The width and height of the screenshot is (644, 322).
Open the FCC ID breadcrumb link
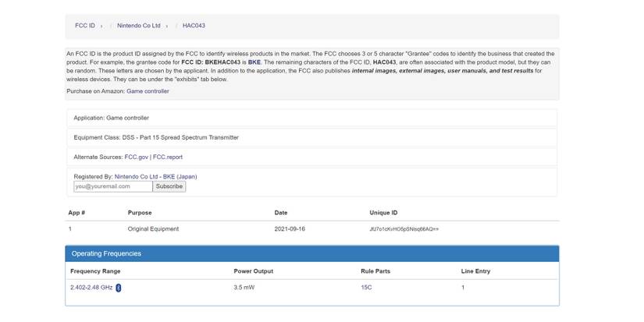85,26
